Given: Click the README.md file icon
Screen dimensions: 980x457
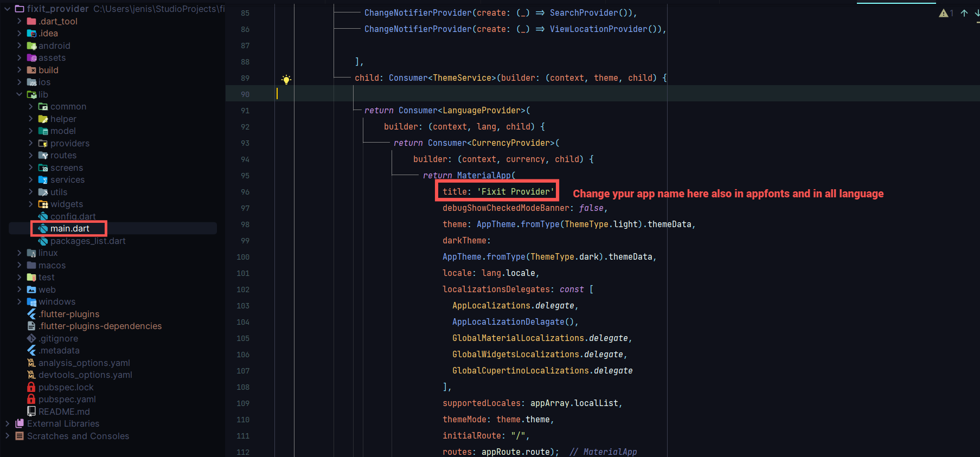Looking at the screenshot, I should pos(31,411).
